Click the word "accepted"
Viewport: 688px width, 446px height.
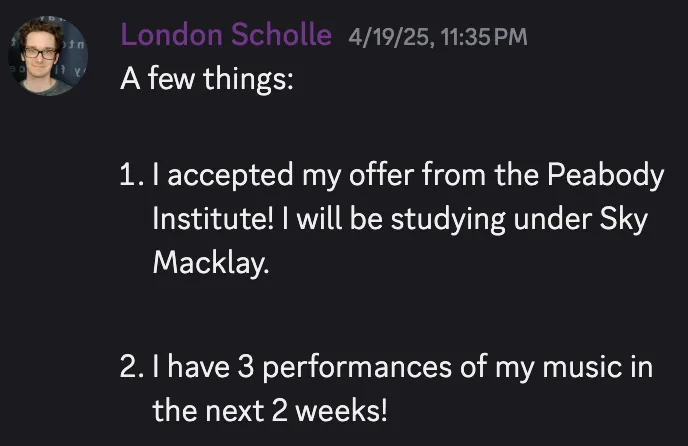click(230, 176)
